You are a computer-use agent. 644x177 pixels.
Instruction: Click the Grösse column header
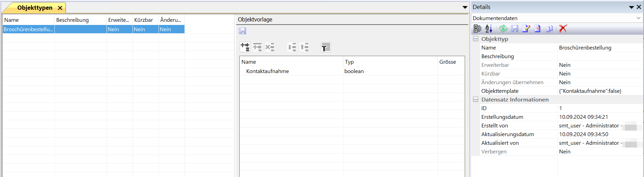pyautogui.click(x=451, y=62)
